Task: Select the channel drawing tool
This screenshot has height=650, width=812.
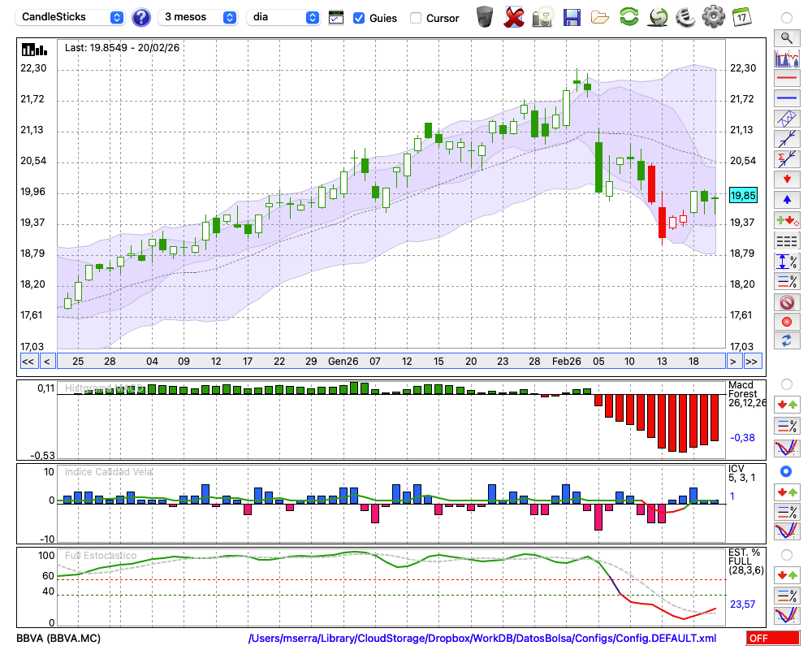Action: (x=787, y=119)
